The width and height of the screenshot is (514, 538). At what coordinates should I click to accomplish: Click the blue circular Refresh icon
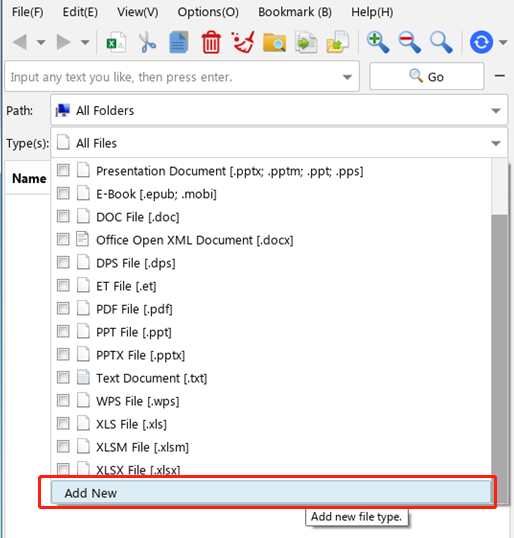481,42
